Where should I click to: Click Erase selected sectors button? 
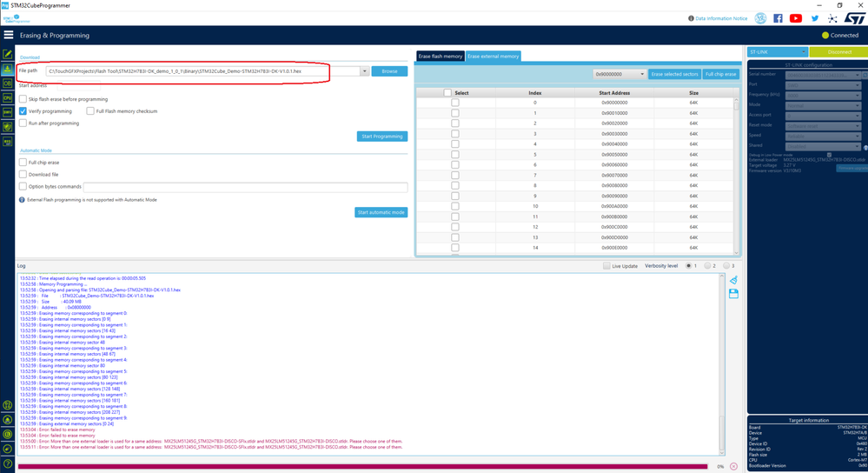674,74
